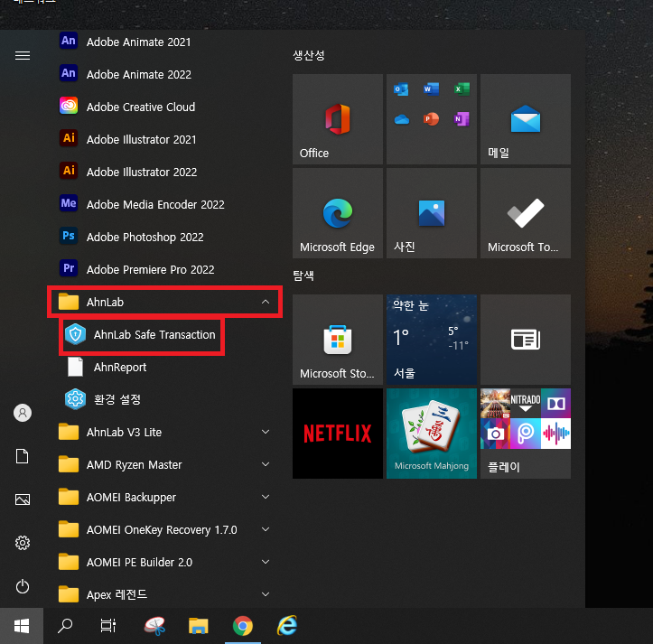Open the Power options
The width and height of the screenshot is (653, 644).
23,586
